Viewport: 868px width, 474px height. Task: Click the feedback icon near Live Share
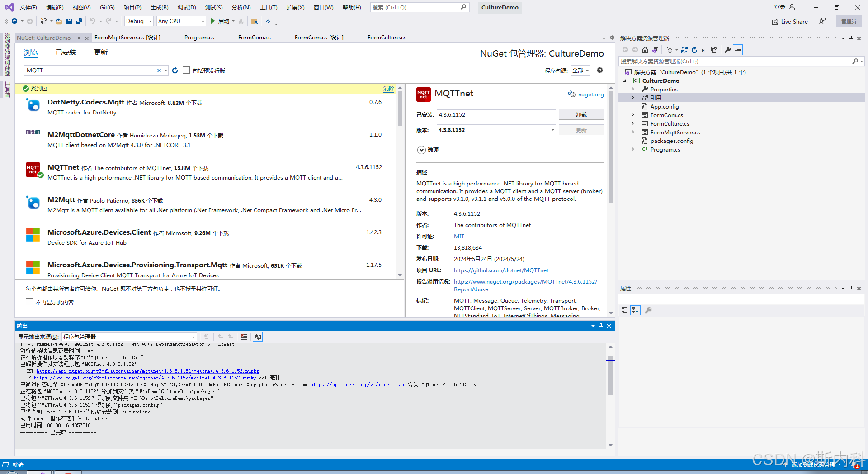(x=822, y=21)
